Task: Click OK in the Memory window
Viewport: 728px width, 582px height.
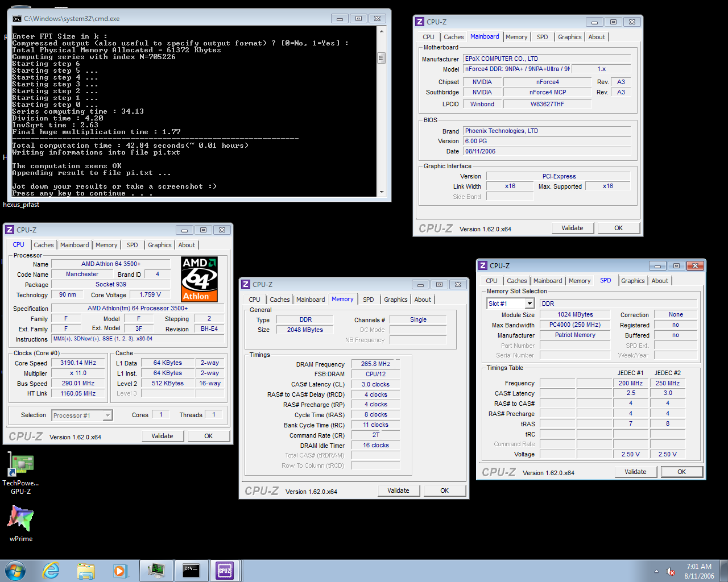Action: (445, 490)
